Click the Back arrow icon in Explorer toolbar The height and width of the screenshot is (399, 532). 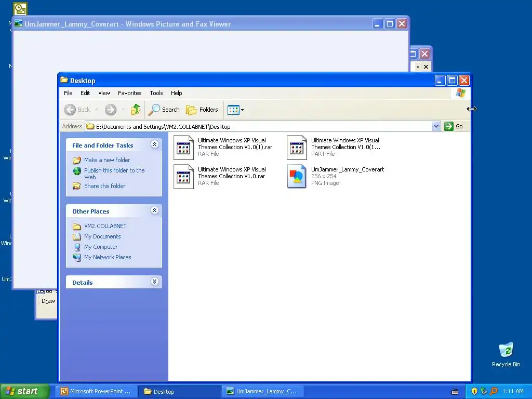pyautogui.click(x=70, y=110)
